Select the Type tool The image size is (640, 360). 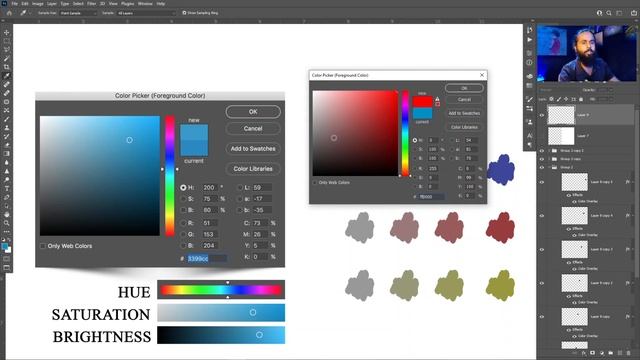point(7,188)
